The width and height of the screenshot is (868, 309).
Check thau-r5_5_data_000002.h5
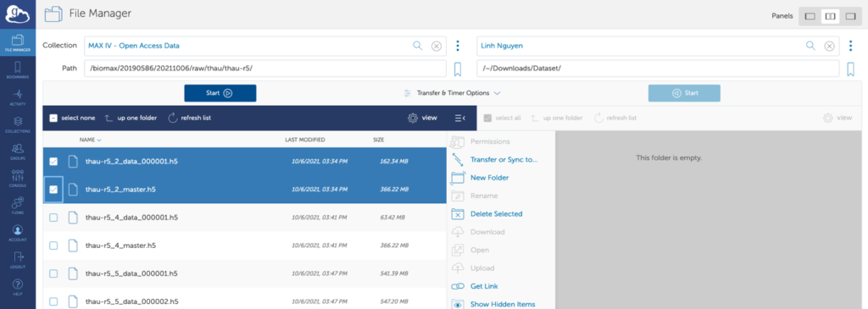coord(53,302)
